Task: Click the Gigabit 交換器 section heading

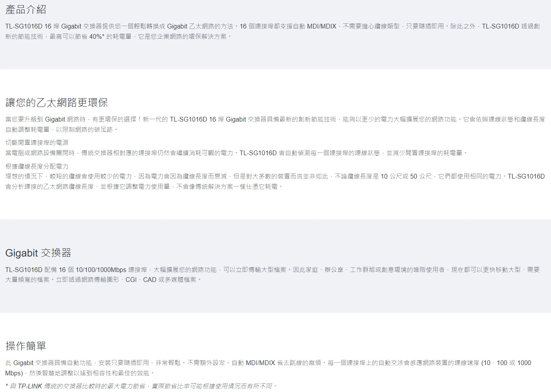Action: (38, 253)
